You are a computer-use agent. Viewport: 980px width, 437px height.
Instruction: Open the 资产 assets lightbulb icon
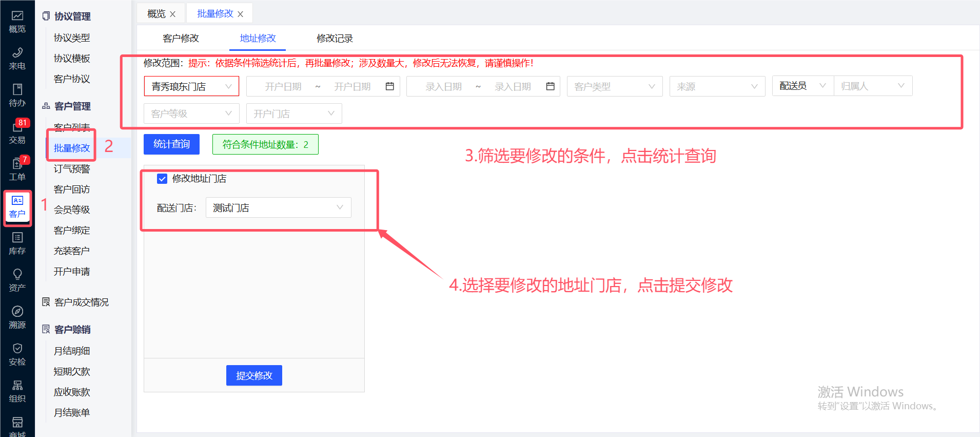[17, 280]
